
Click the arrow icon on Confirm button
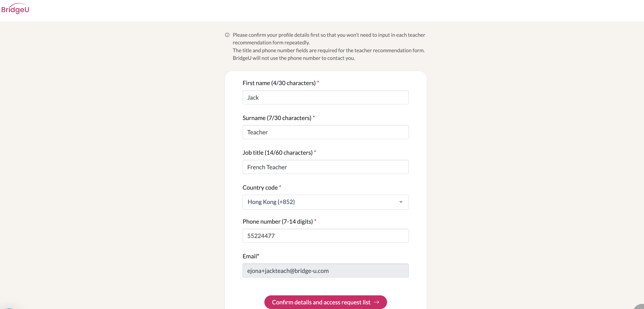click(x=376, y=302)
